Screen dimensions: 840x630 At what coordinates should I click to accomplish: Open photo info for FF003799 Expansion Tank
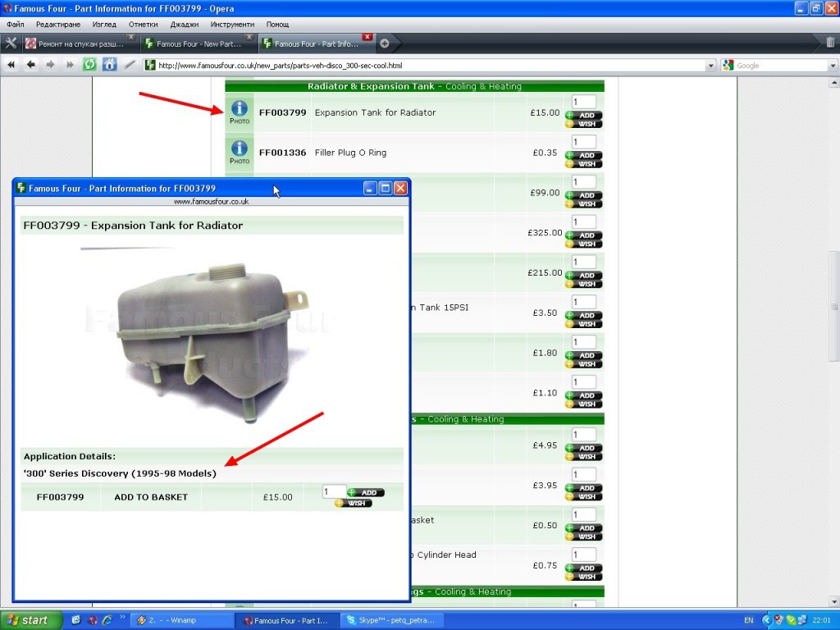(x=239, y=112)
